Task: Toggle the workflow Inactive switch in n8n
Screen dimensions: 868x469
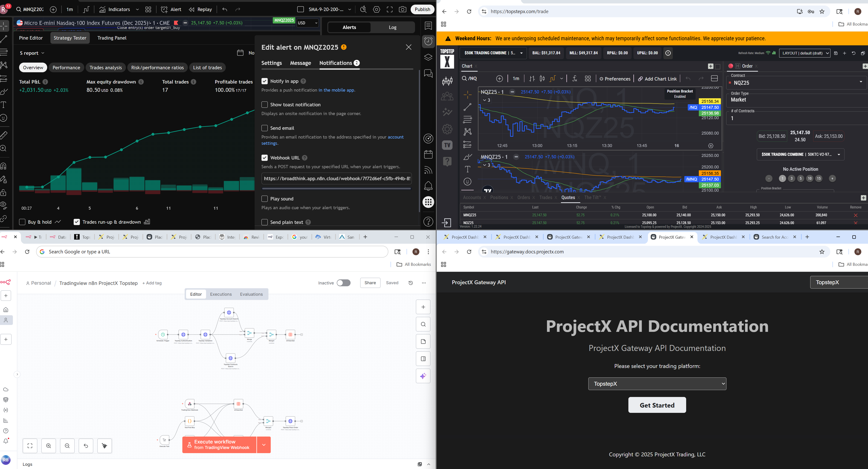Action: click(343, 283)
